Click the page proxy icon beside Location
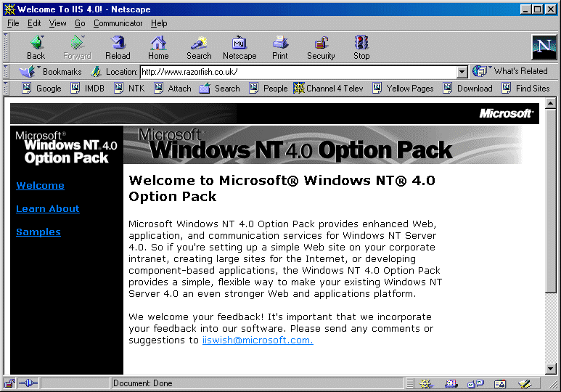 coord(96,72)
